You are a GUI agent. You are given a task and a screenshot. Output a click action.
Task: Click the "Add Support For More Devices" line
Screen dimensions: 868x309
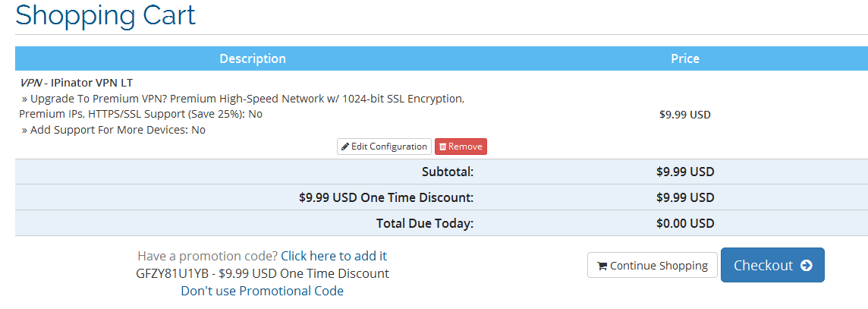coord(114,130)
